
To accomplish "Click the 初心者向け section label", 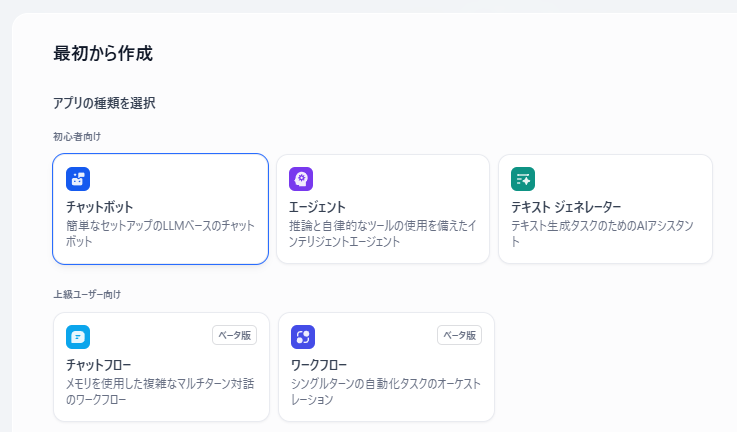I will pyautogui.click(x=77, y=137).
